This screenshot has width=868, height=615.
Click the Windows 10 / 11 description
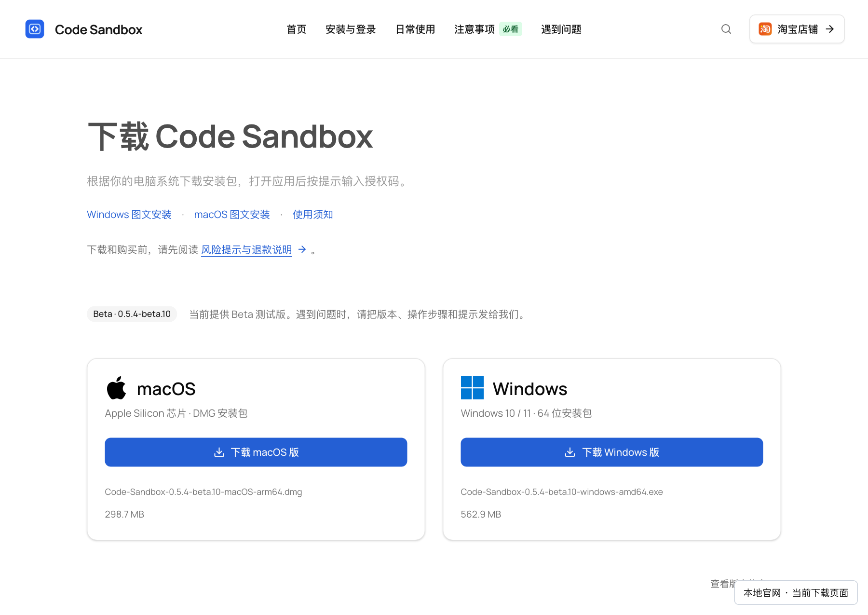526,413
